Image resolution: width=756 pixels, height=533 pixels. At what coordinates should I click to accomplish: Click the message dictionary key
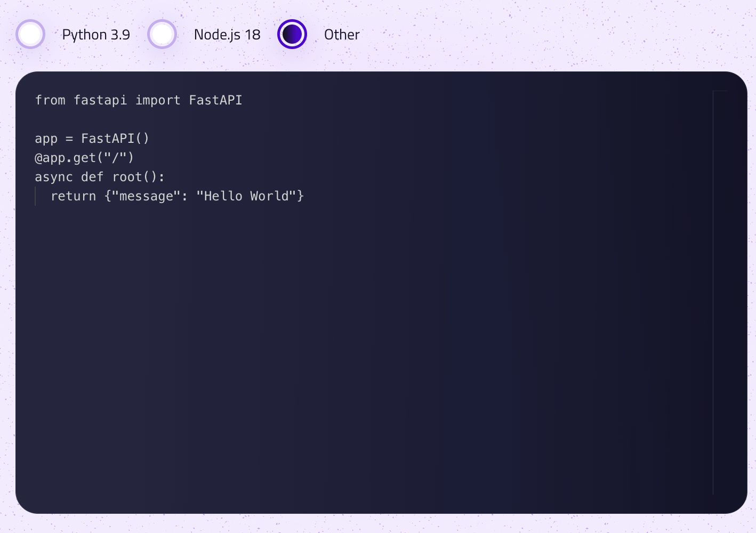pos(143,196)
